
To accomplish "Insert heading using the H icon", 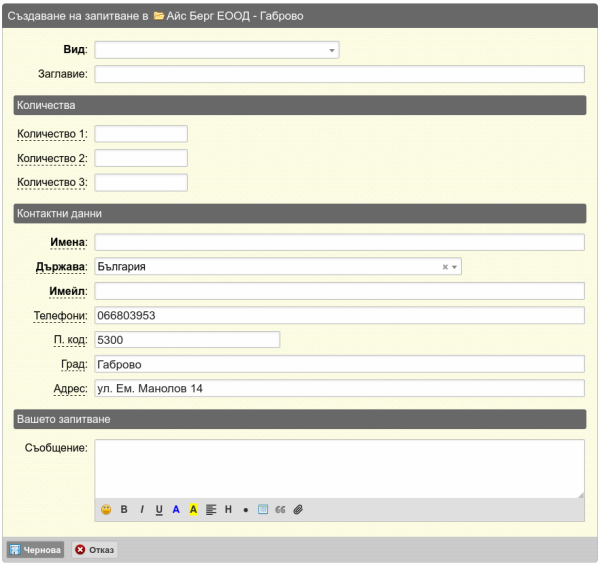I will pyautogui.click(x=228, y=509).
